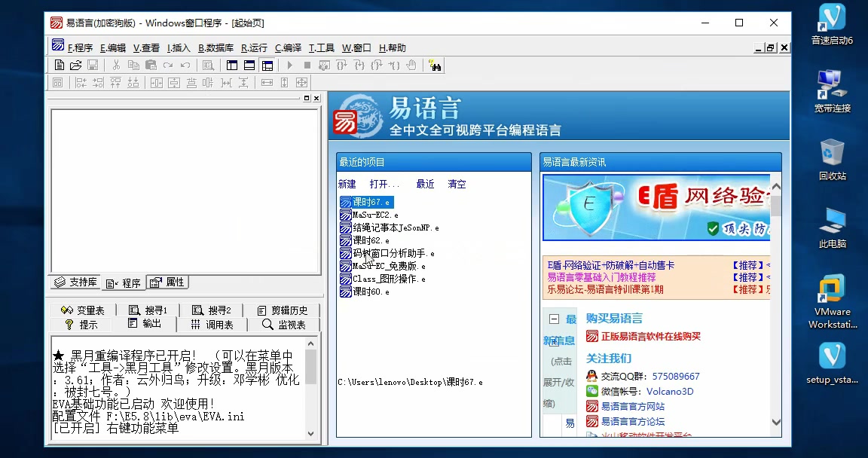Switch to the 提示 tab
868x458 pixels.
[x=81, y=325]
